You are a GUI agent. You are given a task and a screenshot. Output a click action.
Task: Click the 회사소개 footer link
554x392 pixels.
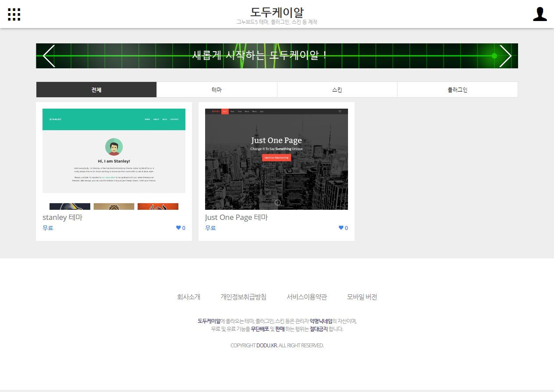click(189, 297)
